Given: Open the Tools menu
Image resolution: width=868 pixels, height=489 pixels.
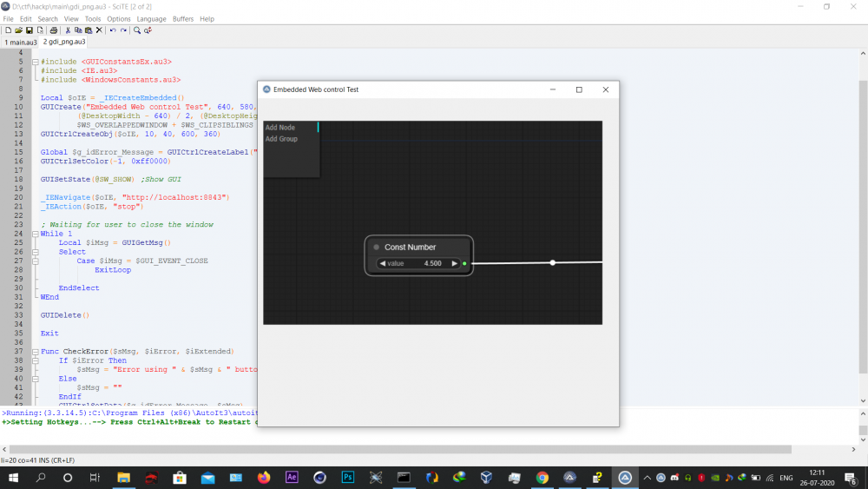Looking at the screenshot, I should [93, 18].
